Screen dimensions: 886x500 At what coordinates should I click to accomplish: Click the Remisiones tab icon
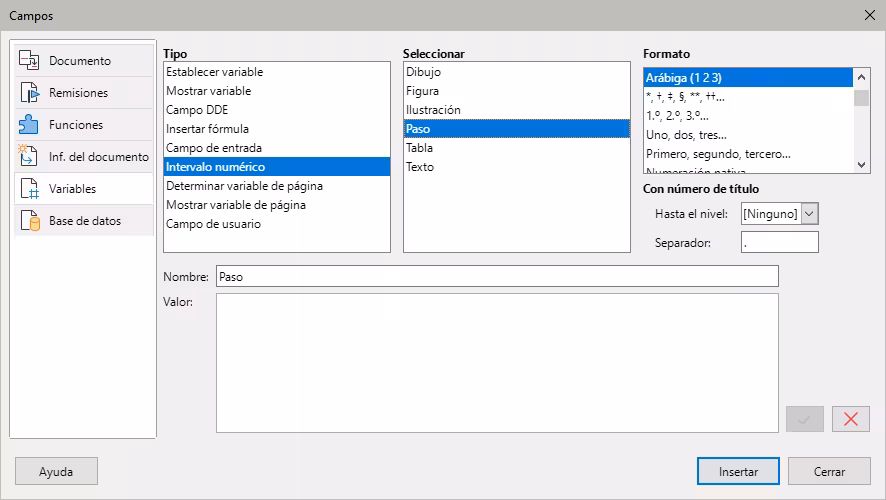(29, 93)
